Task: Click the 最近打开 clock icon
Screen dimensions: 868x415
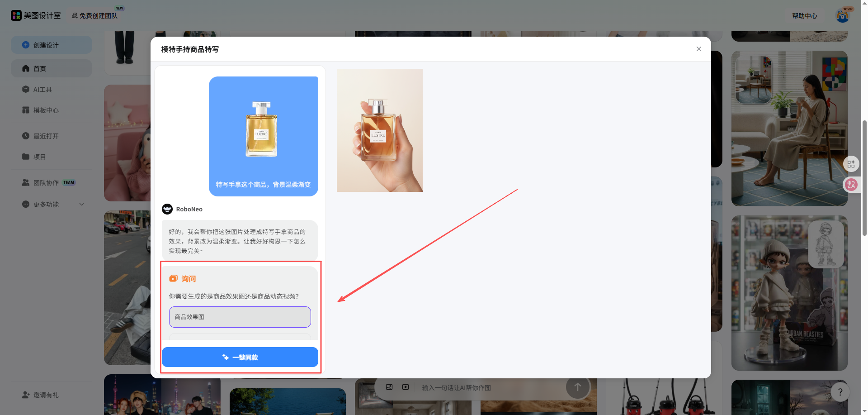Action: (26, 136)
